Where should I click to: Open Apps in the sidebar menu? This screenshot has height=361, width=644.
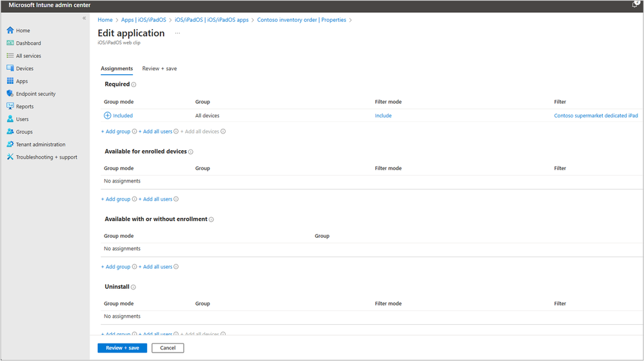pos(22,81)
